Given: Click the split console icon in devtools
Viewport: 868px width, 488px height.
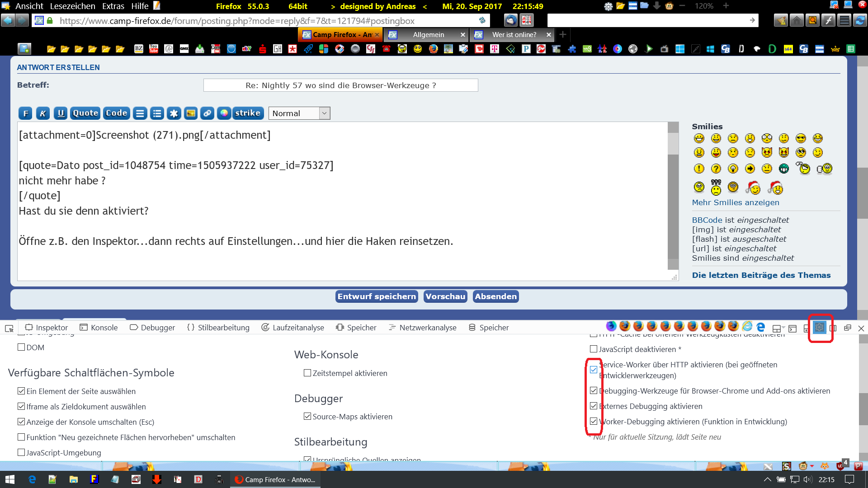Looking at the screenshot, I should (792, 328).
